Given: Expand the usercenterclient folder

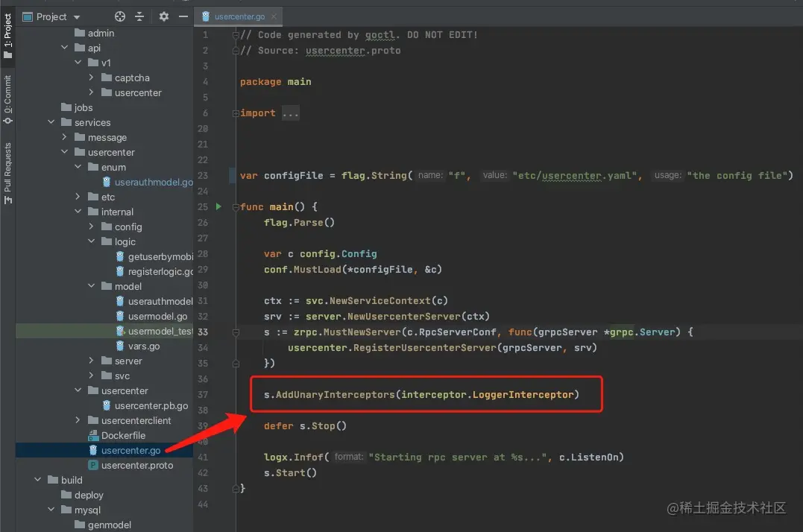Looking at the screenshot, I should coord(78,420).
